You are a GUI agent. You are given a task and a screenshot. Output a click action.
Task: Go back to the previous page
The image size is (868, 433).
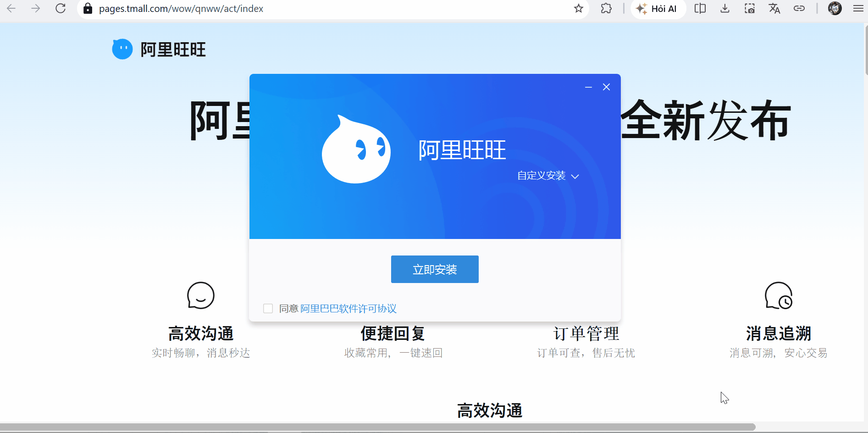click(11, 8)
